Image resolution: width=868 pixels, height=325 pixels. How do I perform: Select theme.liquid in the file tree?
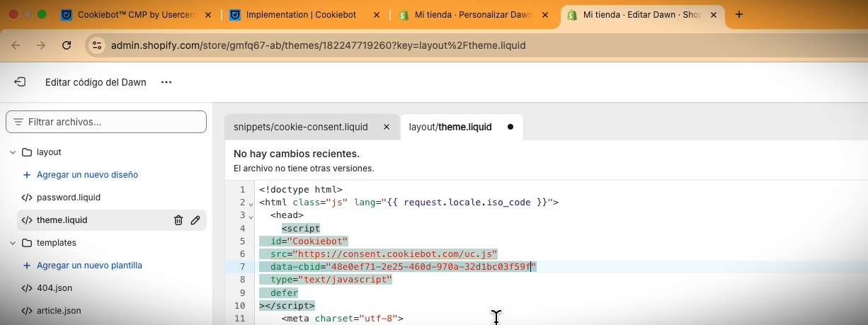click(62, 220)
